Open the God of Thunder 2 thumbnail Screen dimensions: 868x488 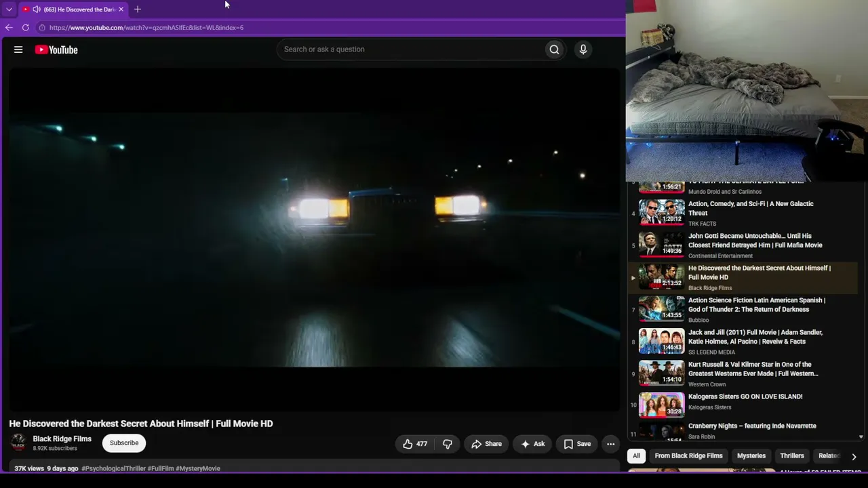coord(661,309)
